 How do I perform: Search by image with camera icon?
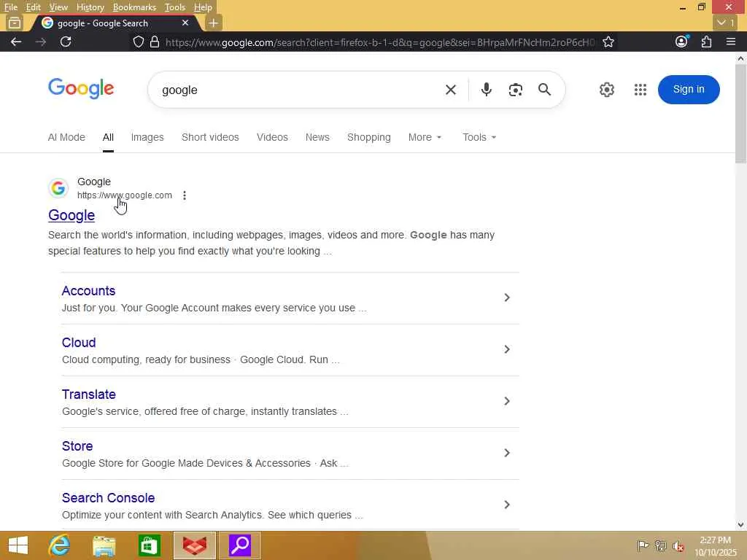pos(516,90)
